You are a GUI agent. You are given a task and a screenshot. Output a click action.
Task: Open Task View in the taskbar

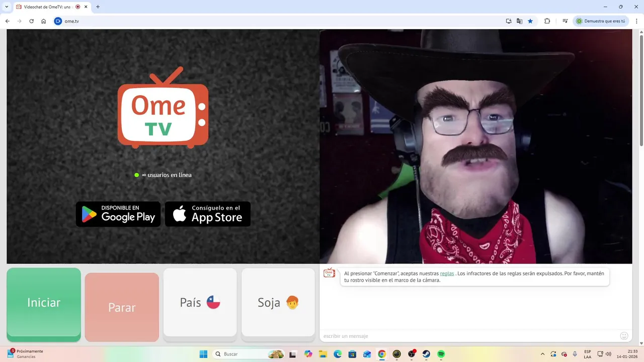[293, 354]
